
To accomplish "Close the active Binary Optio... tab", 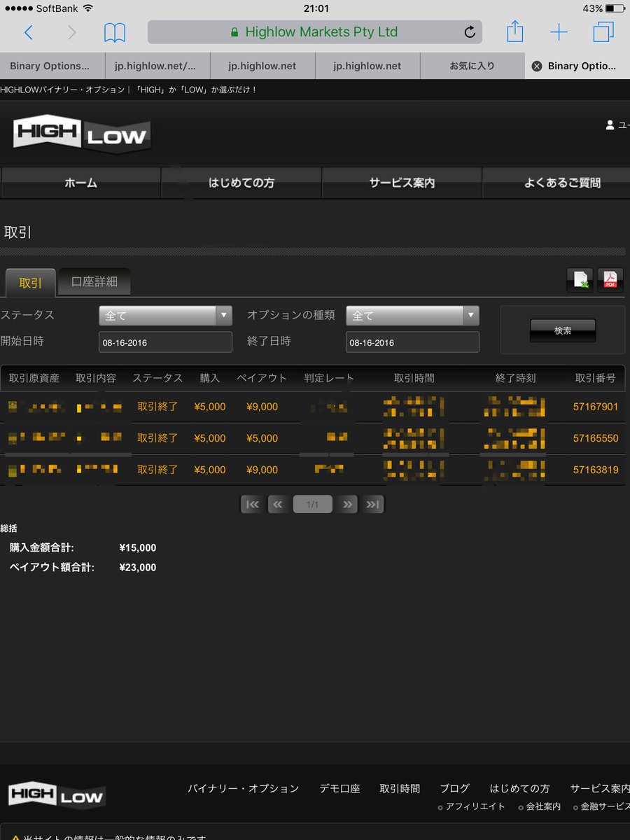I will coord(537,66).
